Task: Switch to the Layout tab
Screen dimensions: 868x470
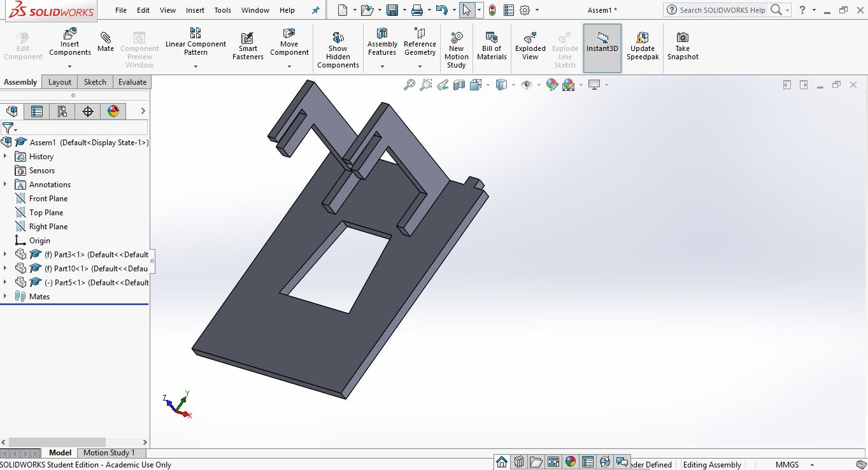Action: click(60, 82)
